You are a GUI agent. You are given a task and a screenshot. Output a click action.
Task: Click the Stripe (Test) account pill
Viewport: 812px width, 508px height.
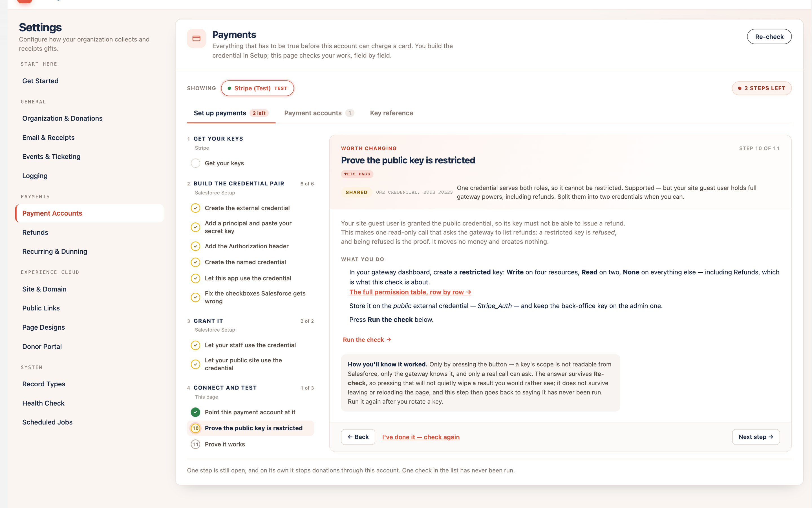click(257, 88)
